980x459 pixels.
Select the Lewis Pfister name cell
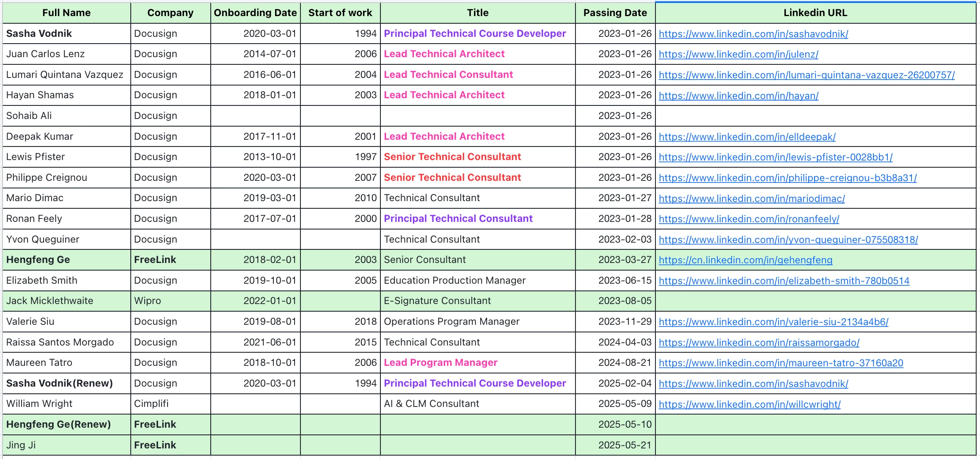(66, 157)
